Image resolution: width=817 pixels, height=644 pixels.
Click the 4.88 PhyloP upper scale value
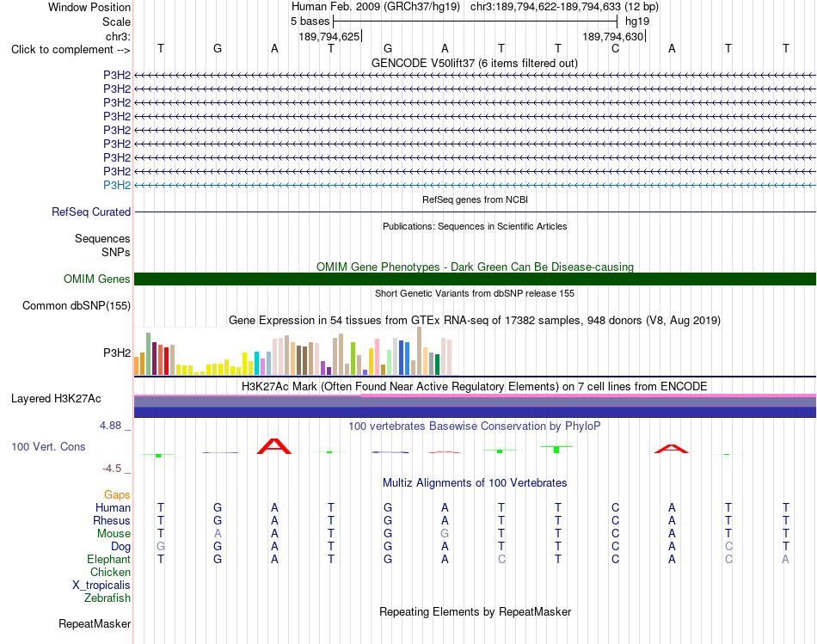110,425
